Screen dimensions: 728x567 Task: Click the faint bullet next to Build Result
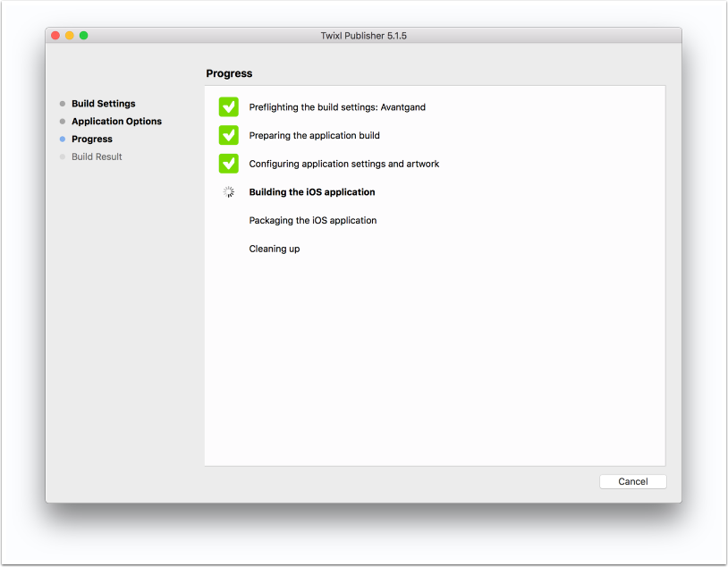click(63, 157)
